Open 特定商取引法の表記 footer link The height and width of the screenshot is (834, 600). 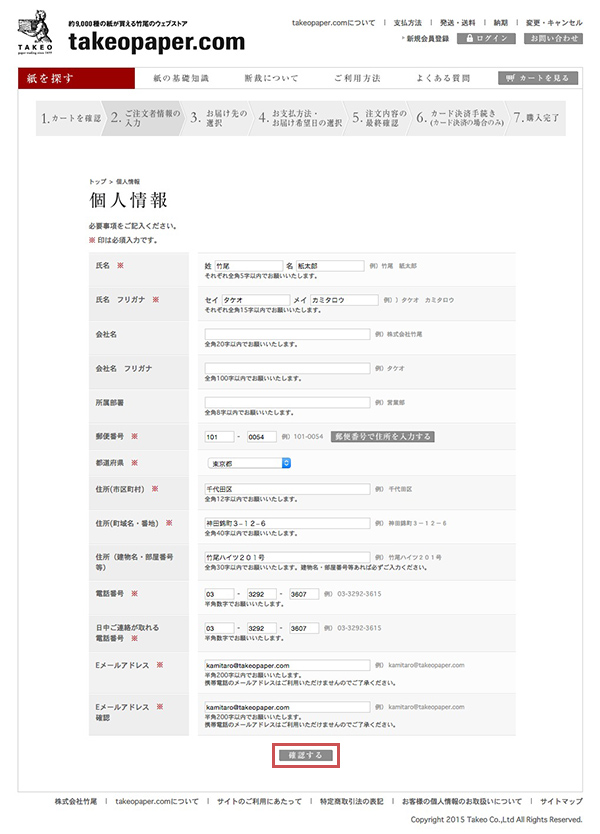pos(345,801)
